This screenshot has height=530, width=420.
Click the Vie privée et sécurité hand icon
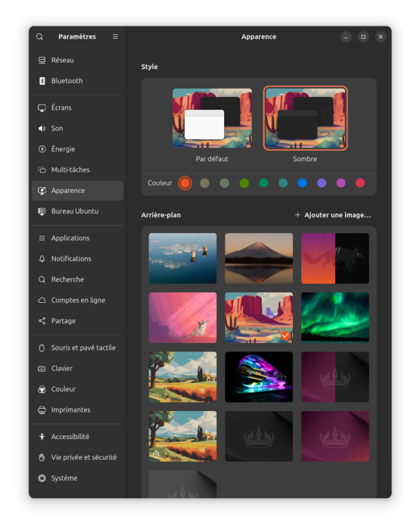[42, 457]
